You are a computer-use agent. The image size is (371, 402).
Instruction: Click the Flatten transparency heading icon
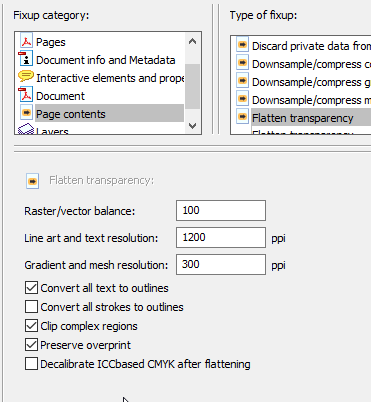coord(33,181)
